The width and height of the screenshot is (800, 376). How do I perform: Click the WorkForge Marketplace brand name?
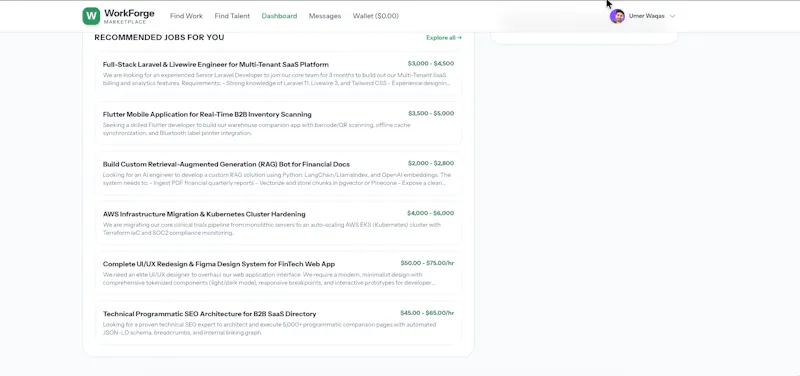129,16
